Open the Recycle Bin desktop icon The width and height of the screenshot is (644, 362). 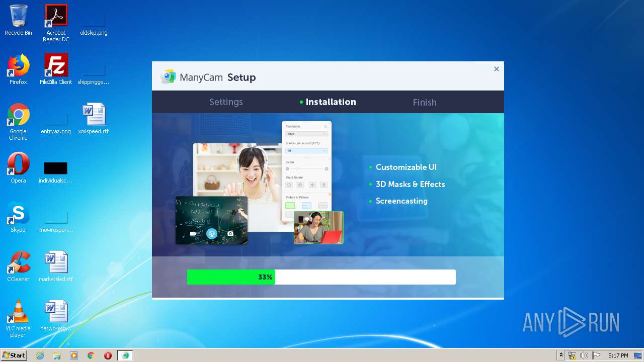tap(18, 20)
